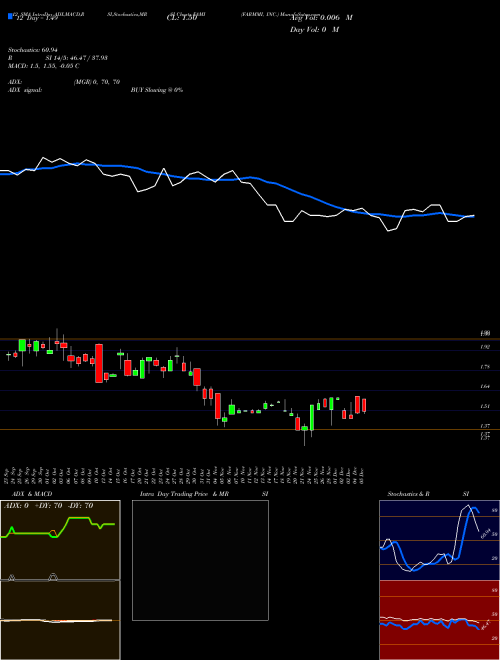Image resolution: width=500 pixels, height=660 pixels.
Task: Click the 1.78 price axis label
Action: (x=485, y=367)
